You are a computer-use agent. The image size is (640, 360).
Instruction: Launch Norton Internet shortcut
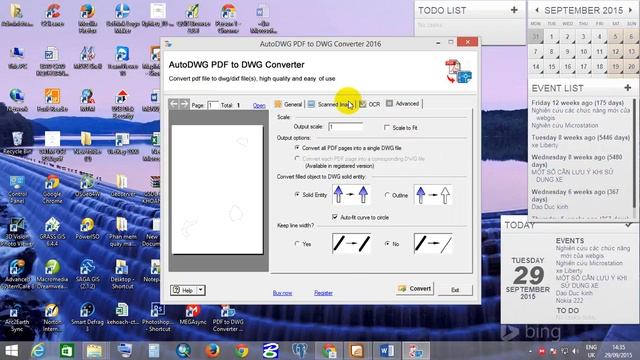tap(52, 317)
